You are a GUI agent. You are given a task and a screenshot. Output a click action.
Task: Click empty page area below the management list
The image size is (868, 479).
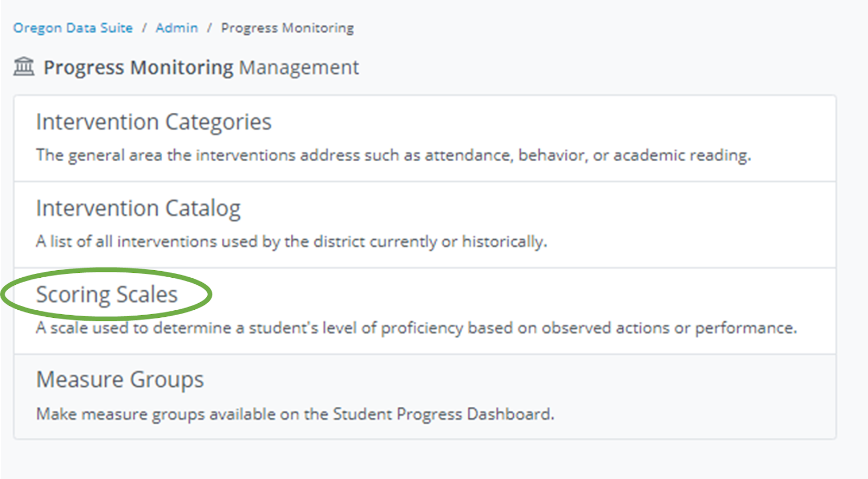(x=423, y=460)
